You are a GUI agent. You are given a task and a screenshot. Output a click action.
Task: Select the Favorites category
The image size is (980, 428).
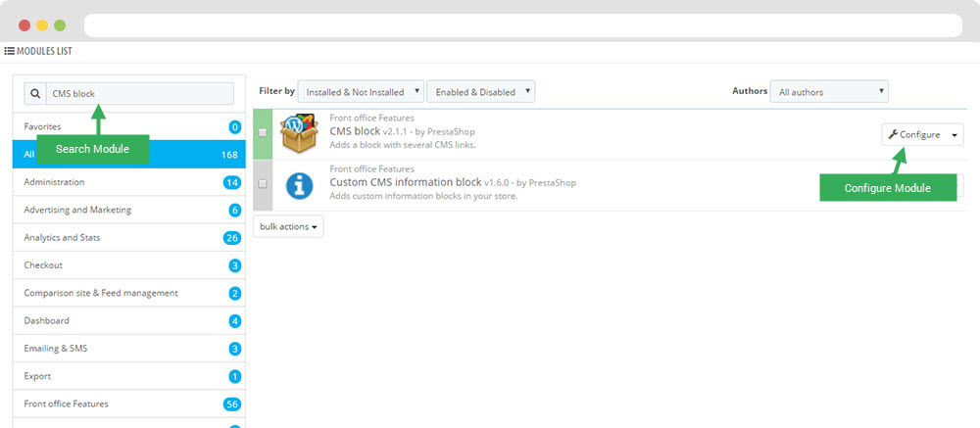pyautogui.click(x=42, y=126)
